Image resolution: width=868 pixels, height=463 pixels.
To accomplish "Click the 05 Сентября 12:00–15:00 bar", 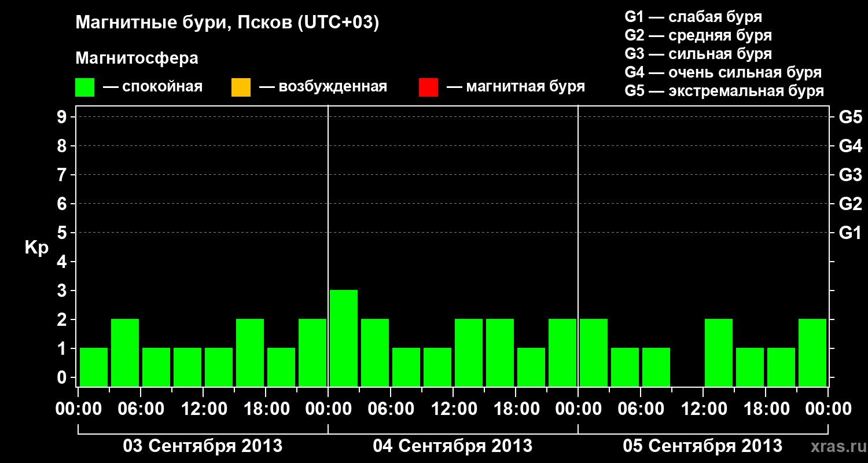I will click(x=719, y=352).
